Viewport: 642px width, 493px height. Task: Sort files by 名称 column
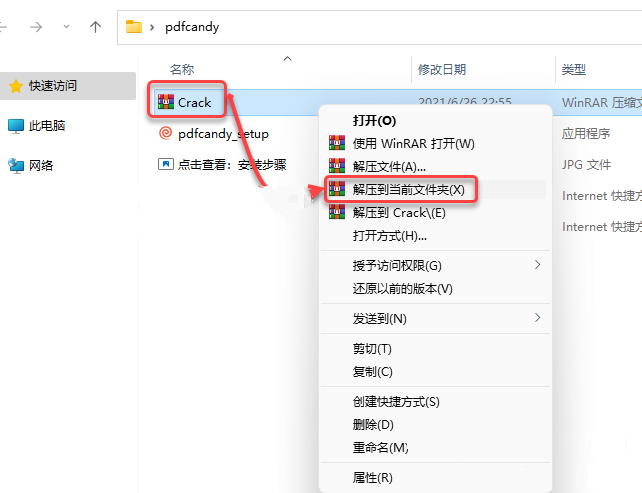(x=182, y=70)
